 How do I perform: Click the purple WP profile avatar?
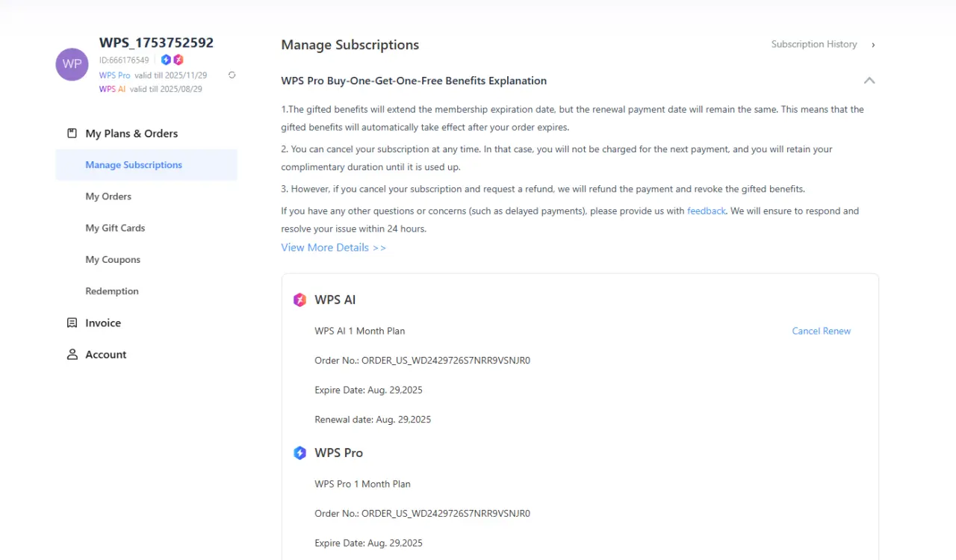[x=72, y=64]
